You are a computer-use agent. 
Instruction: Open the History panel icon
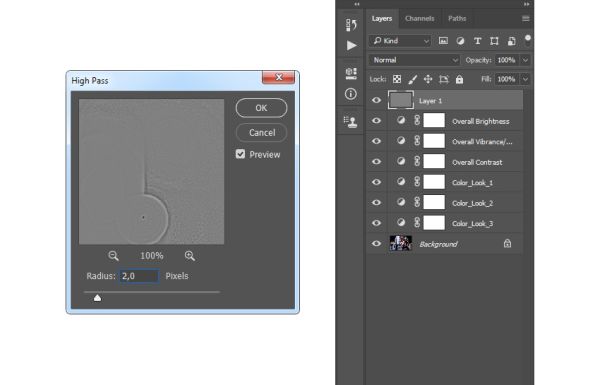pyautogui.click(x=351, y=25)
